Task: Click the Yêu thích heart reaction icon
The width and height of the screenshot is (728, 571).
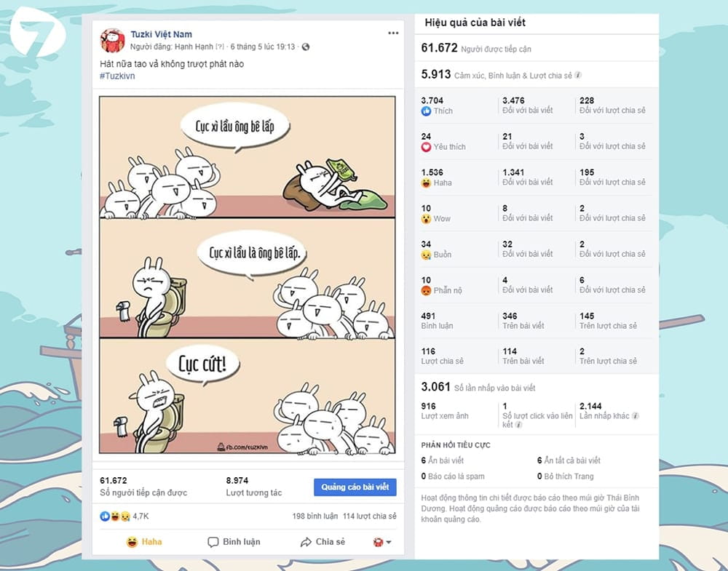Action: point(426,147)
